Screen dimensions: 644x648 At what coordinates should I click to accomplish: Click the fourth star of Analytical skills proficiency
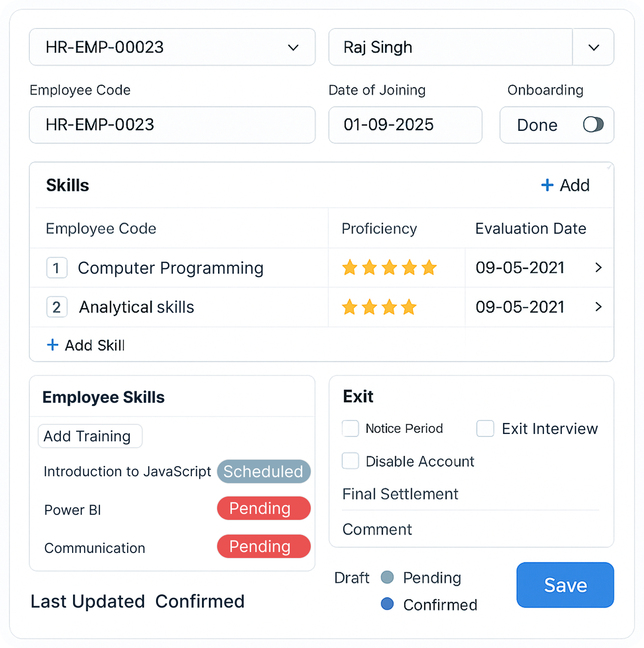(409, 307)
